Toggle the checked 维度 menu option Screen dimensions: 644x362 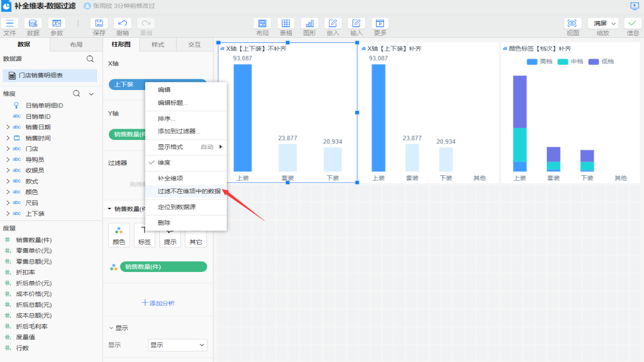click(164, 163)
